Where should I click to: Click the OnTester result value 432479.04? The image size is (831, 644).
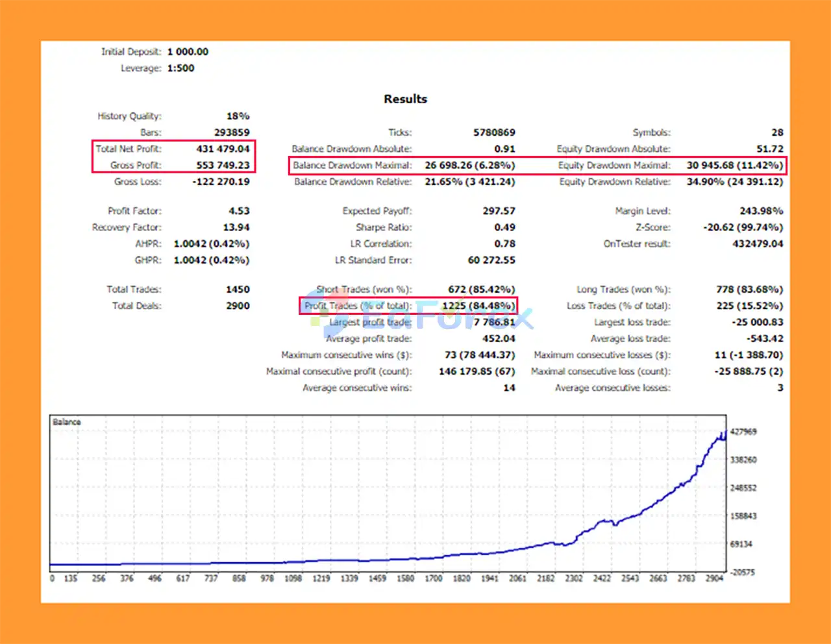[x=758, y=244]
